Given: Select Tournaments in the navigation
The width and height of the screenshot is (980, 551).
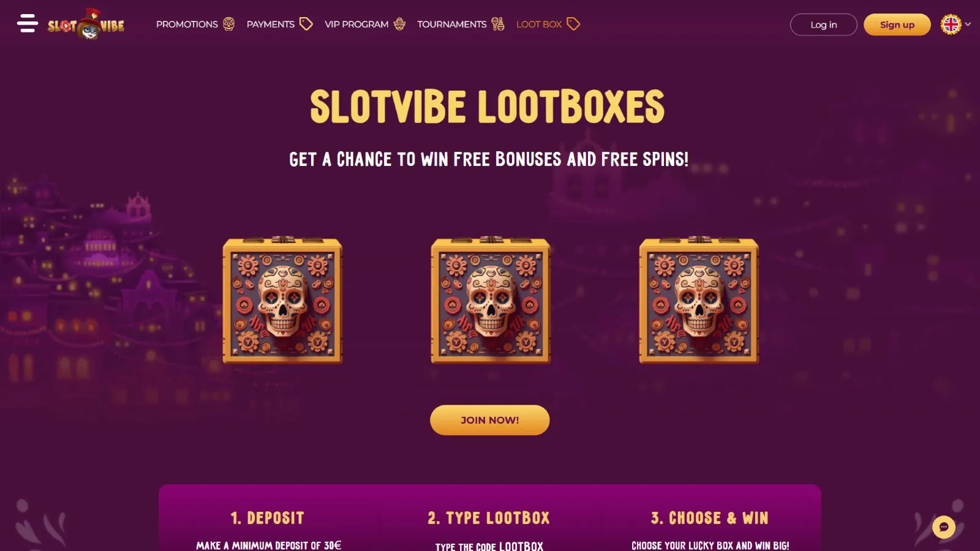Looking at the screenshot, I should pos(452,24).
